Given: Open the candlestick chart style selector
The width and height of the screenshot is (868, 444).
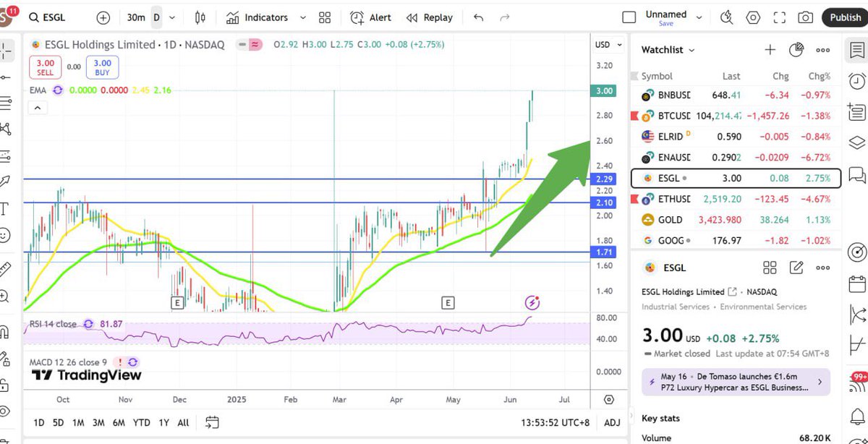Looking at the screenshot, I should point(200,17).
